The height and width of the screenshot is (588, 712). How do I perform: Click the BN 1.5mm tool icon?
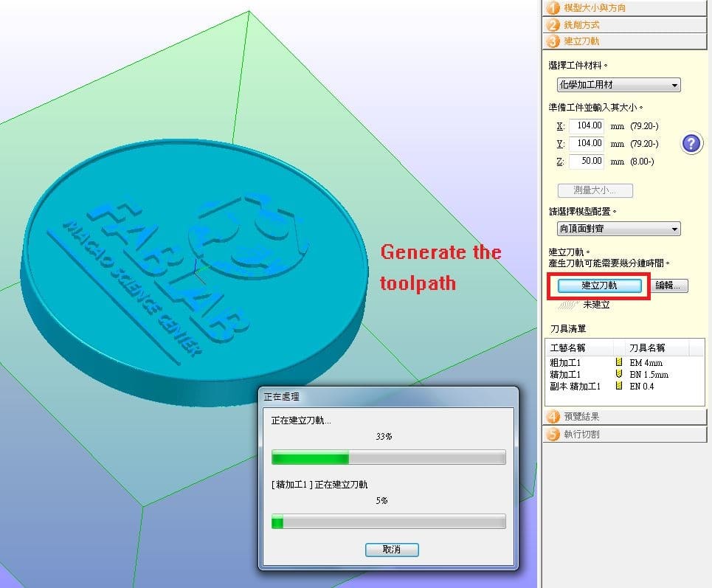pyautogui.click(x=618, y=374)
